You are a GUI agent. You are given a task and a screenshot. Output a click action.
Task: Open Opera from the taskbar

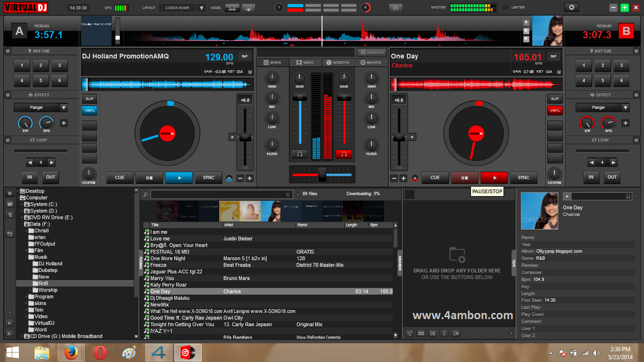(100, 353)
